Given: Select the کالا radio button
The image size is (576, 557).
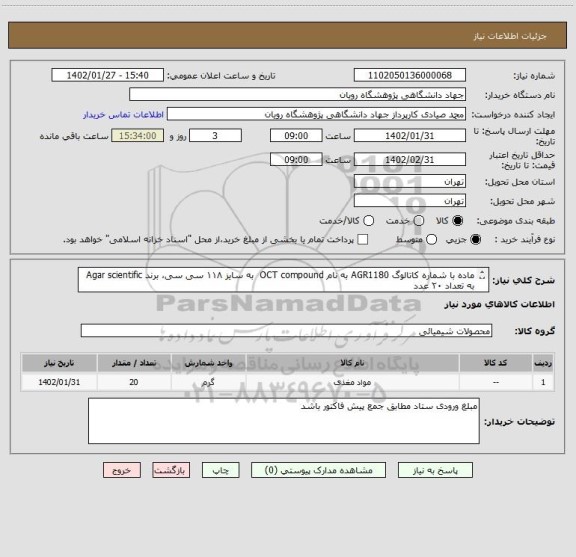Looking at the screenshot, I should pos(458,221).
